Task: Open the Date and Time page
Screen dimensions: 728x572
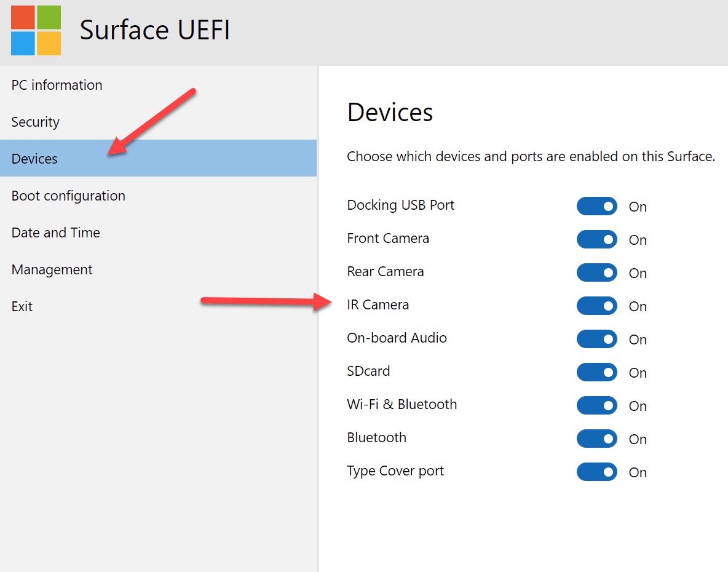Action: point(55,232)
